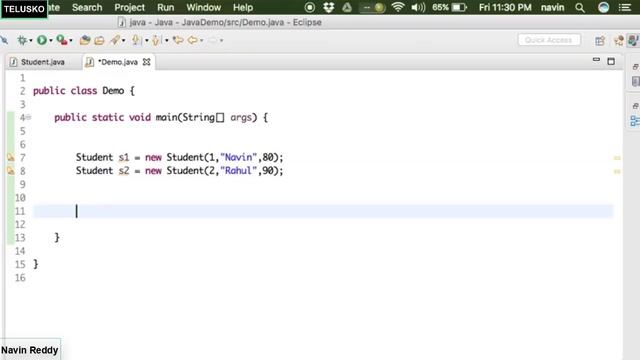Click variable s1 on line 7
Screen dimensions: 640x360
124,158
